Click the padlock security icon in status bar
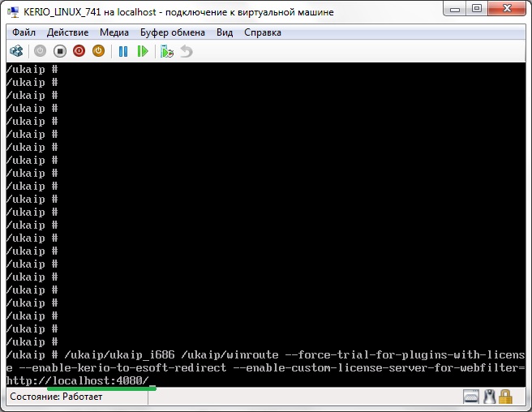The width and height of the screenshot is (532, 412). coord(506,397)
